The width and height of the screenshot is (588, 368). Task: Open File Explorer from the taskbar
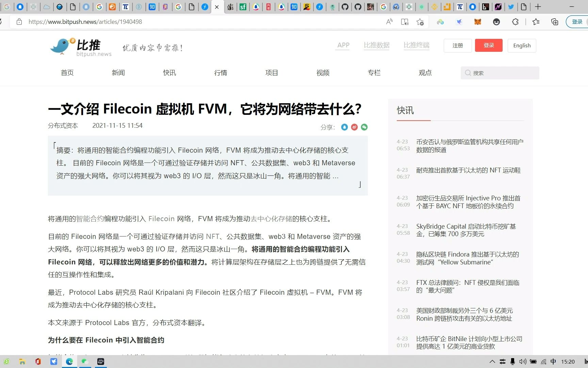click(x=22, y=362)
